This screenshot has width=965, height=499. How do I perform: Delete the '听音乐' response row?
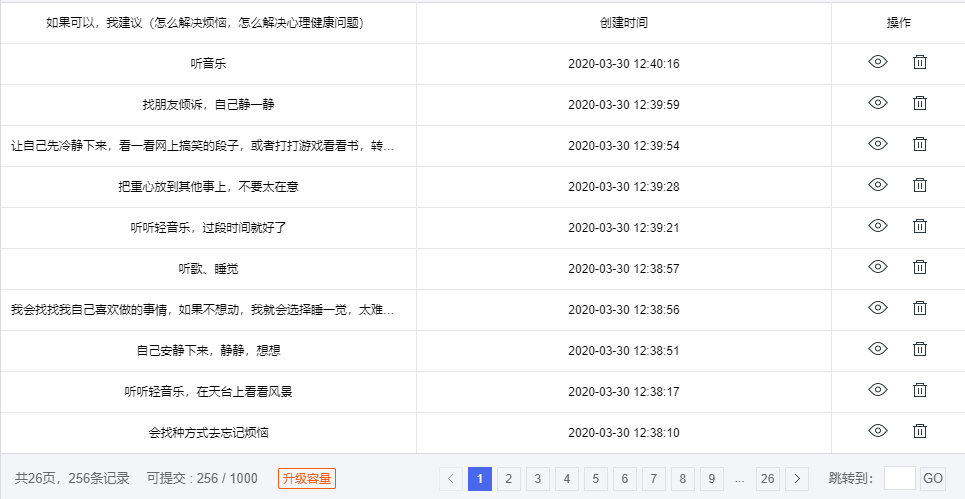coord(920,63)
